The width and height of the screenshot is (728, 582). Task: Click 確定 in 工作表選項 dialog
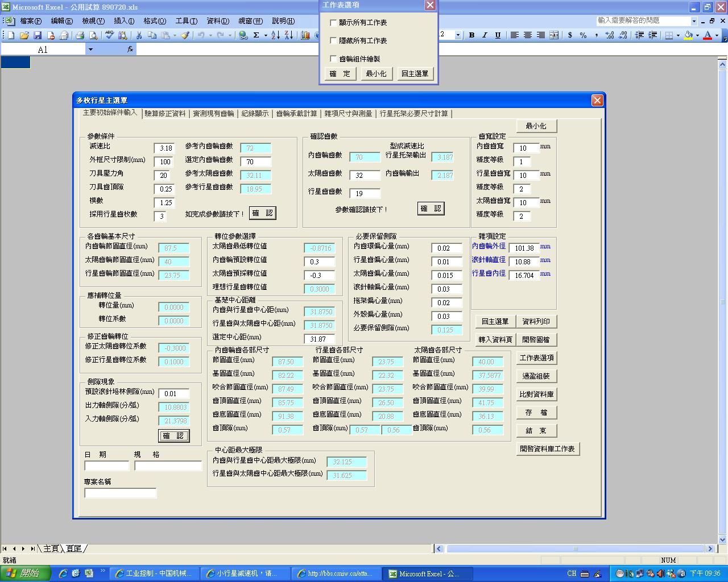(341, 74)
